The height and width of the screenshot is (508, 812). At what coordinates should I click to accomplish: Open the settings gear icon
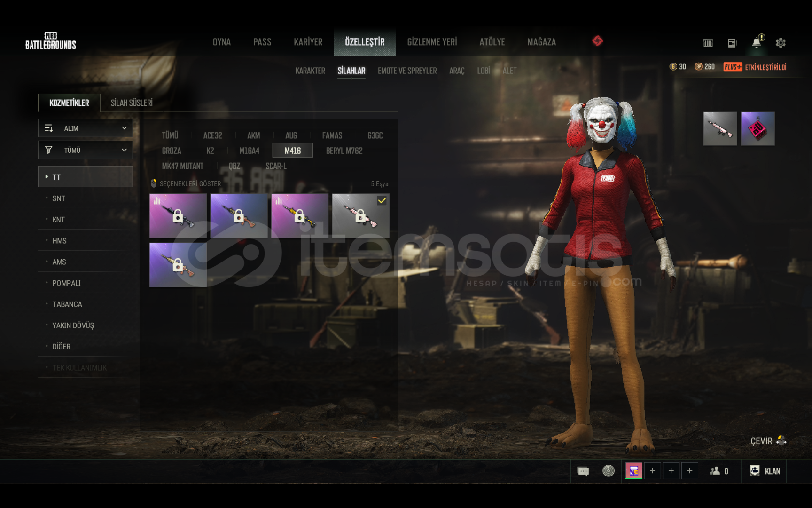coord(781,43)
